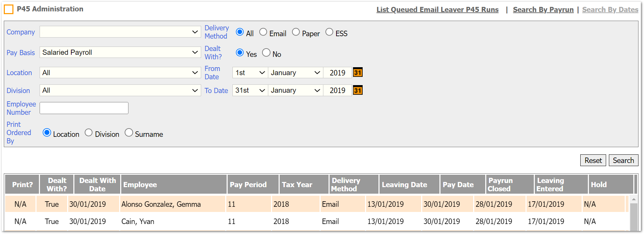Open the Pay Basis Salaried Payroll dropdown
Image resolution: width=644 pixels, height=234 pixels.
[120, 52]
